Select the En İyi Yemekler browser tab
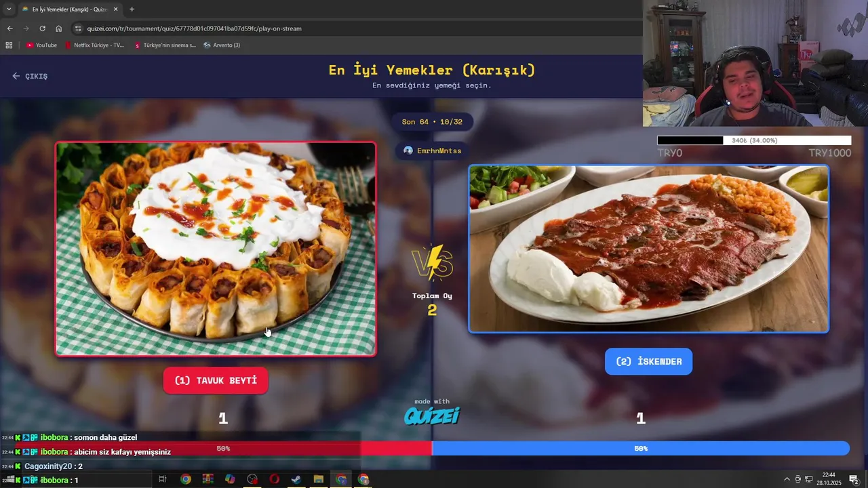Viewport: 868px width, 488px height. coord(70,9)
